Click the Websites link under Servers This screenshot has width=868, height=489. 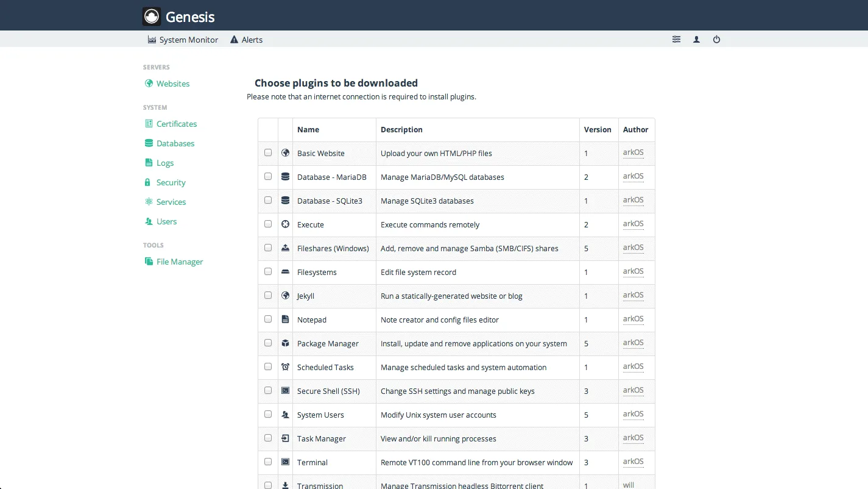pyautogui.click(x=172, y=84)
